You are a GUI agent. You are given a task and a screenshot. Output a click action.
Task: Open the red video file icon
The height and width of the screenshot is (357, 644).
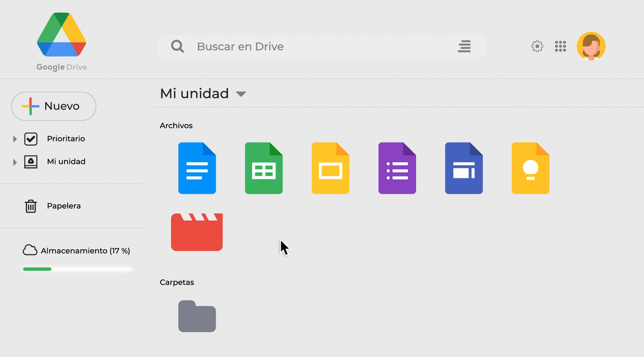click(x=196, y=232)
